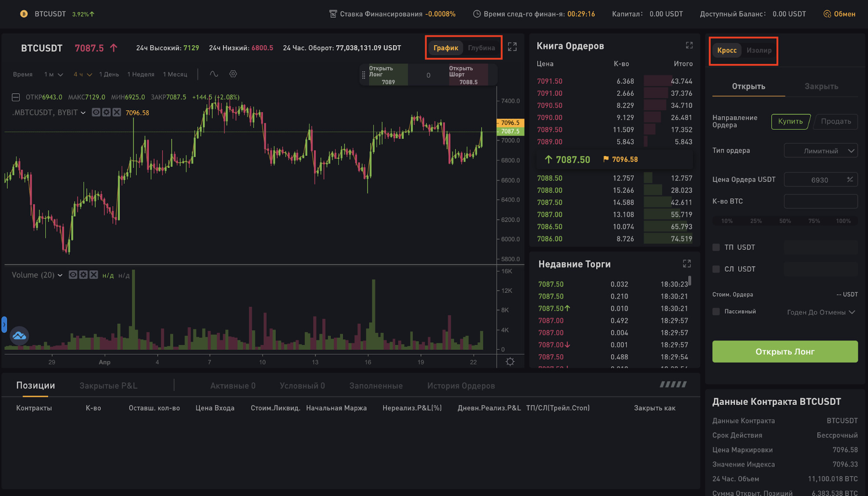Open settings for .MBTCUSDT indicator
Image resolution: width=868 pixels, height=496 pixels.
coord(106,112)
